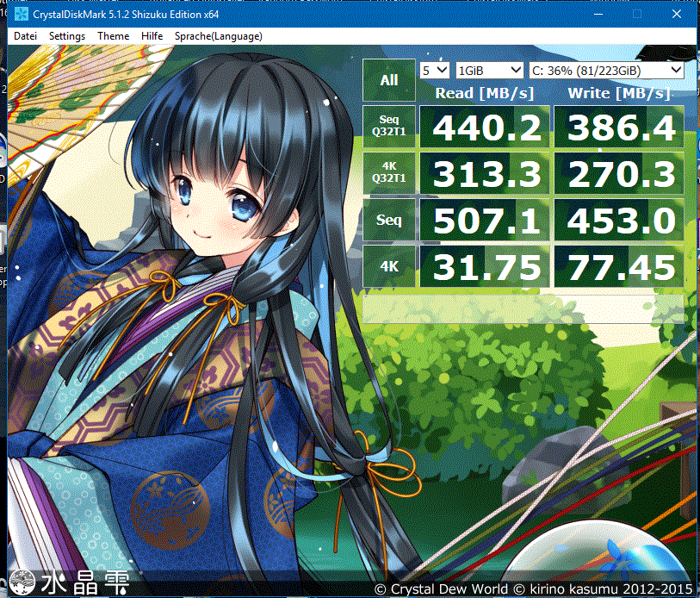Select the Seq read value 507.1

[485, 220]
